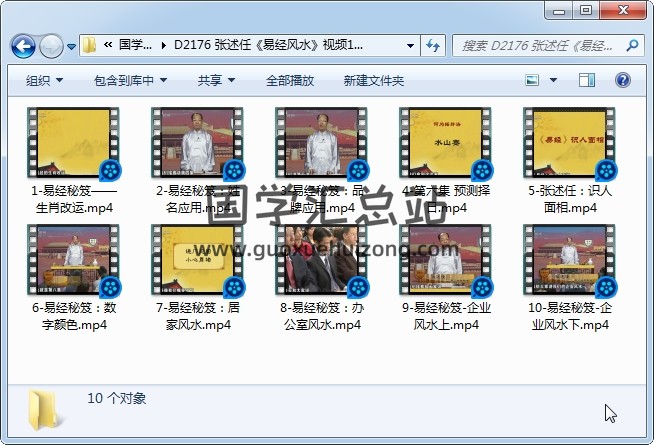Click filename text 9-易经秘笈-企业风水上.mp4
Image resolution: width=654 pixels, height=445 pixels.
click(x=446, y=316)
